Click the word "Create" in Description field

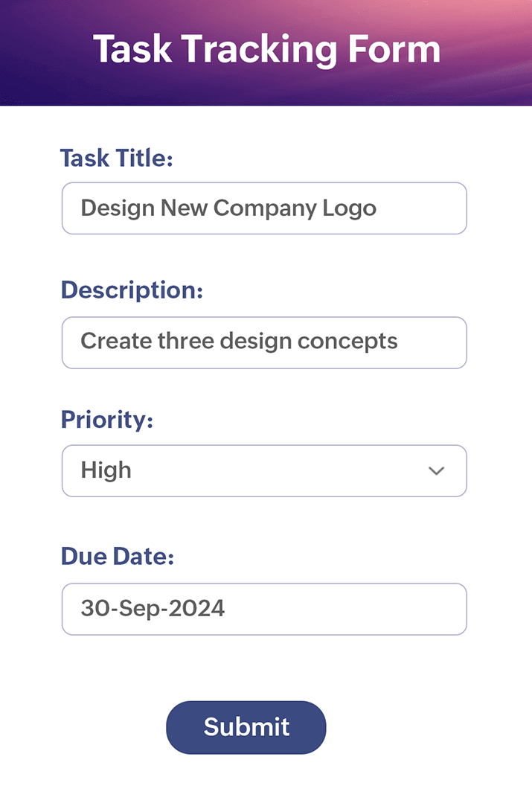pos(115,342)
